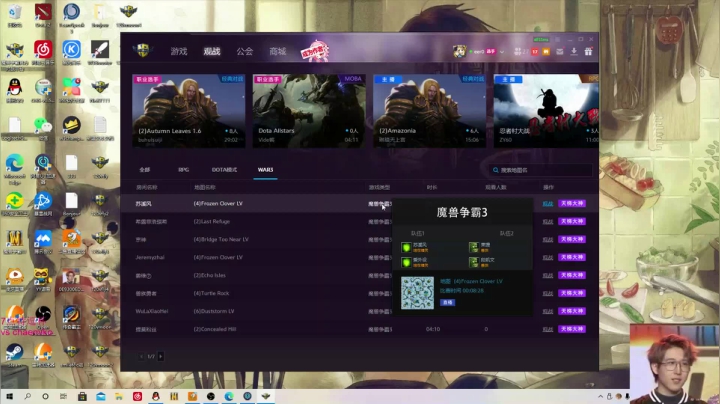The height and width of the screenshot is (404, 720).
Task: Open the Recycle Bin desktop icon
Action: coord(15,15)
